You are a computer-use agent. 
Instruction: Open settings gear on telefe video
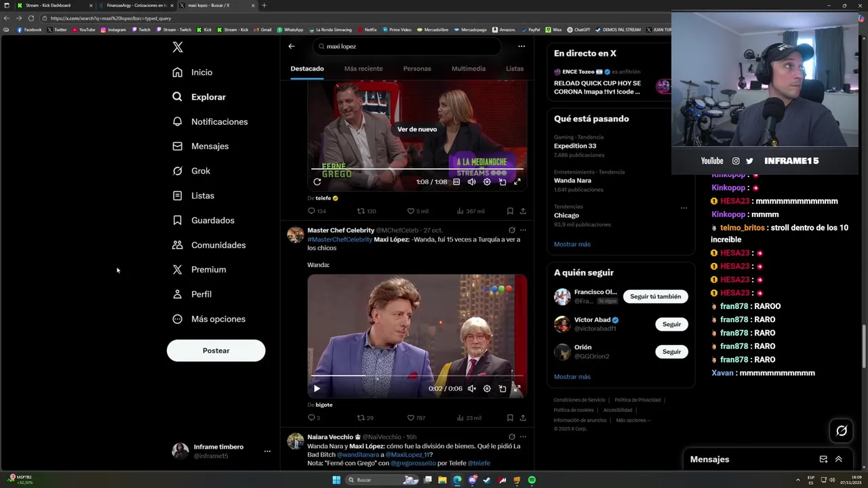[487, 182]
